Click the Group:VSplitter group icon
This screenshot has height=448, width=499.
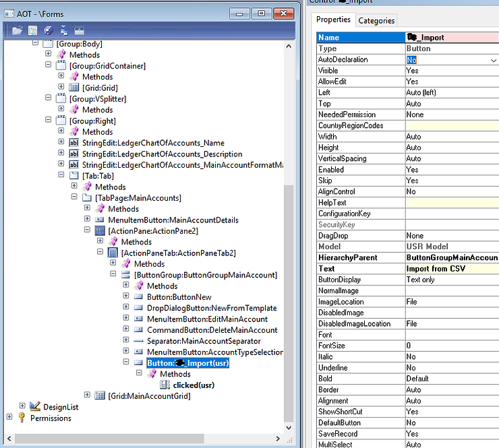[x=61, y=98]
